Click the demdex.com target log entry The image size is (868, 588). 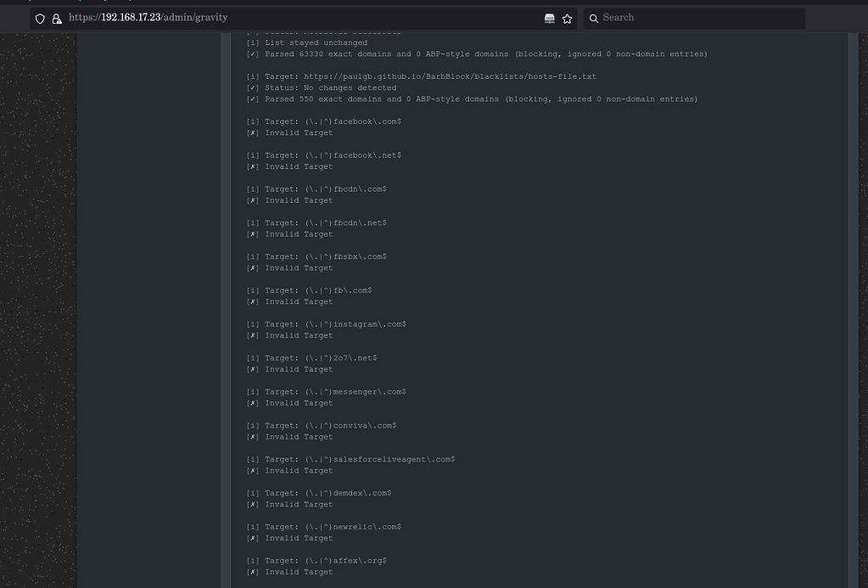tap(321, 492)
